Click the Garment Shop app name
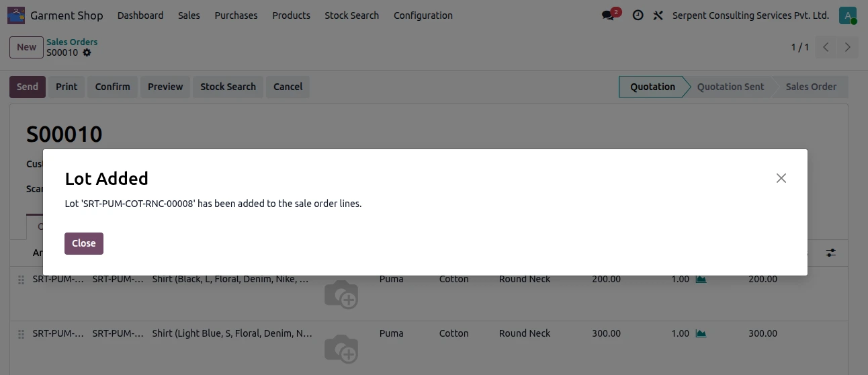The image size is (868, 375). pyautogui.click(x=67, y=15)
